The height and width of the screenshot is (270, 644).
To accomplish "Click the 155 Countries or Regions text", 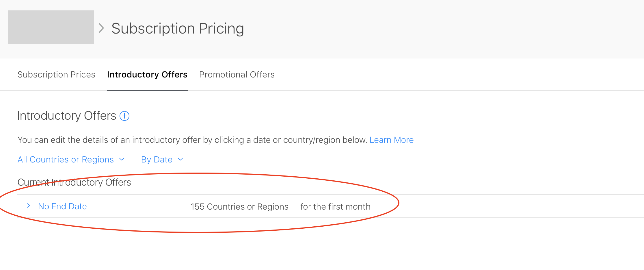I will click(x=239, y=207).
